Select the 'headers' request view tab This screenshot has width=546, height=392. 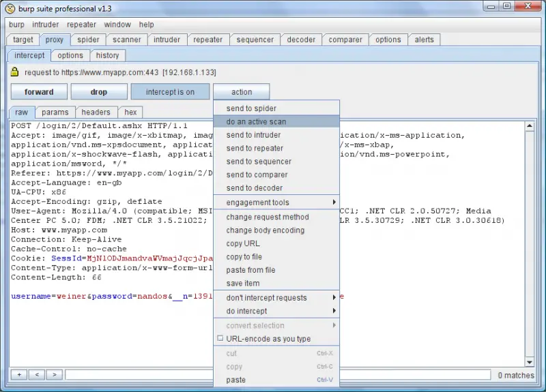96,112
